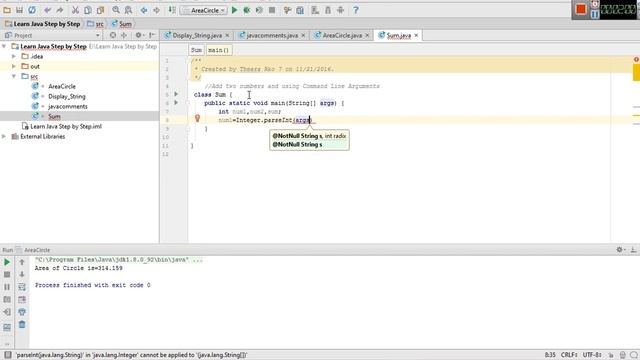
Task: Toggle Scroll to End in Run console
Action: pyautogui.click(x=22, y=300)
